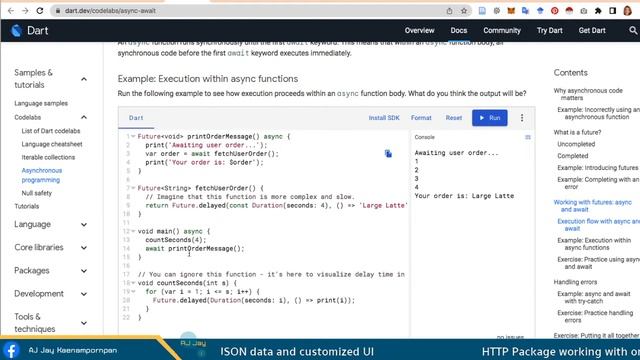Open the Community nav item

pos(502,31)
